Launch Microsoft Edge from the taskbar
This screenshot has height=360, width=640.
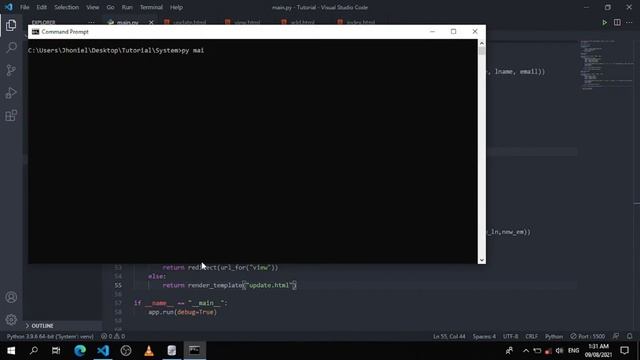pyautogui.click(x=80, y=351)
